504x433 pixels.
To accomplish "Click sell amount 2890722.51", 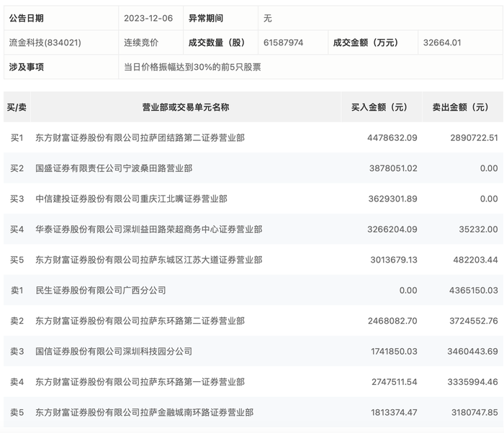I will point(474,138).
